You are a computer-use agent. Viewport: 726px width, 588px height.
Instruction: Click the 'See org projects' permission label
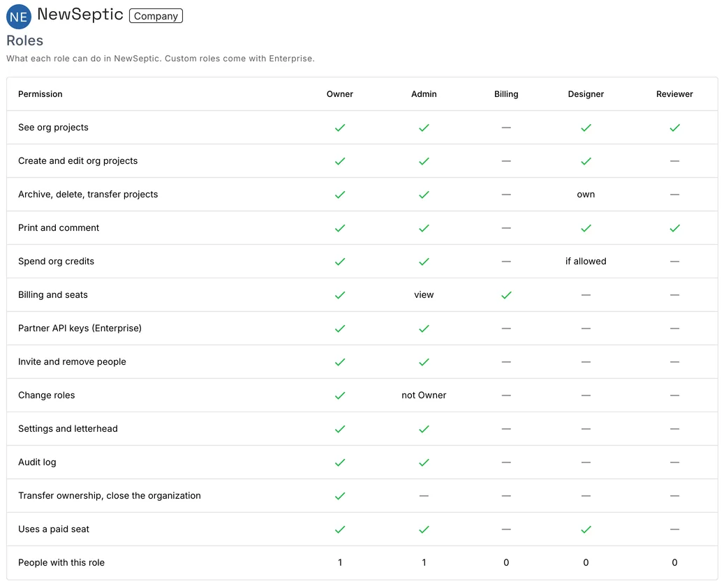[53, 128]
